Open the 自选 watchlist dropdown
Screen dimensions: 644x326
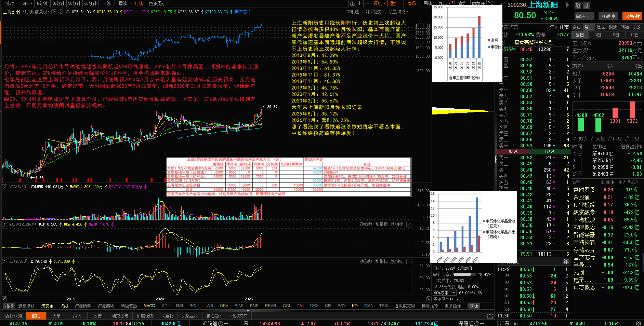coord(584,16)
